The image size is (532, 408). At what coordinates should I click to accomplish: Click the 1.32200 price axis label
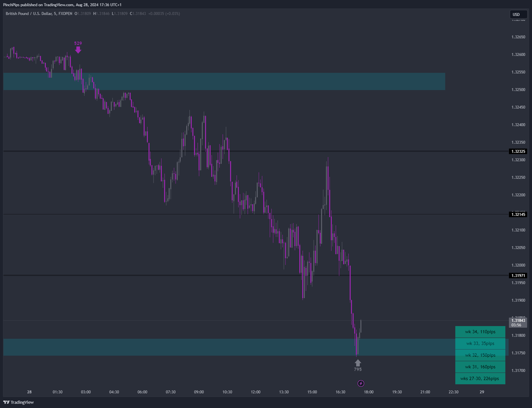pos(518,195)
